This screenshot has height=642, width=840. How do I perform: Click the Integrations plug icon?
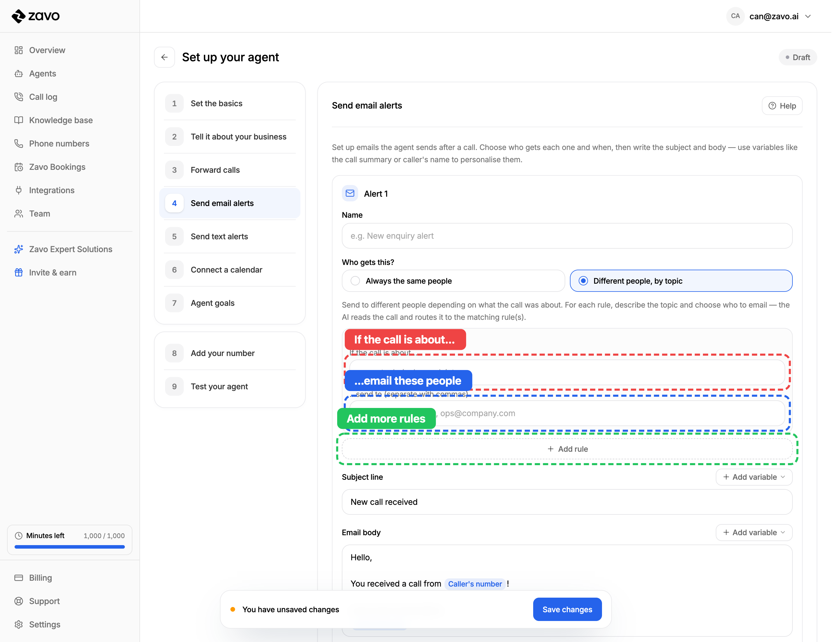tap(18, 190)
